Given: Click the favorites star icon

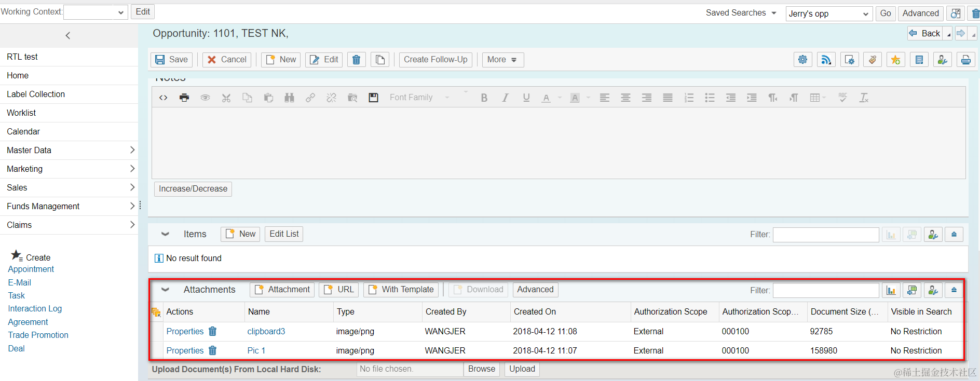Looking at the screenshot, I should tap(896, 60).
